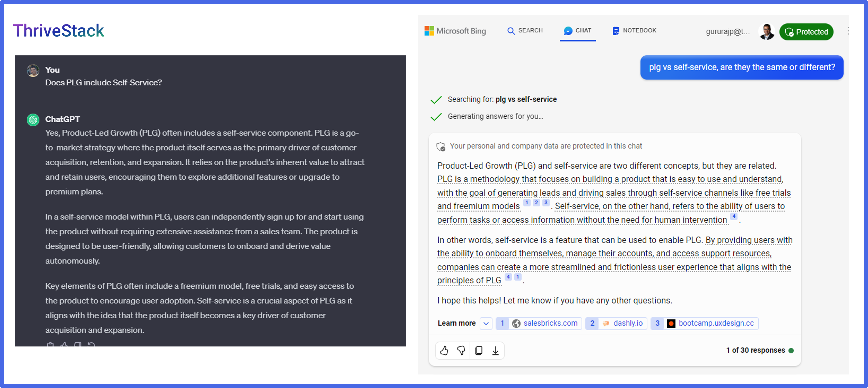Switch to the Bing CHAT tab
The image size is (868, 388).
click(x=577, y=31)
